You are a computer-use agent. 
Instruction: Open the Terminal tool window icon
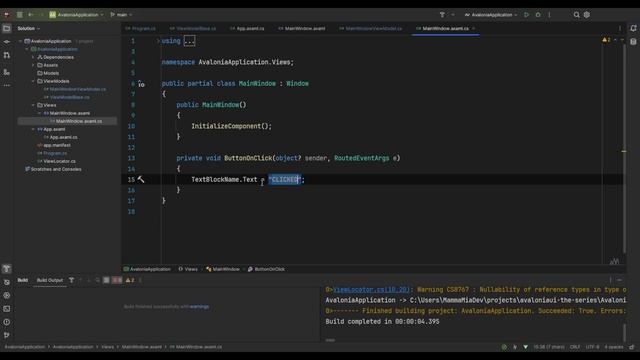pyautogui.click(x=7, y=309)
